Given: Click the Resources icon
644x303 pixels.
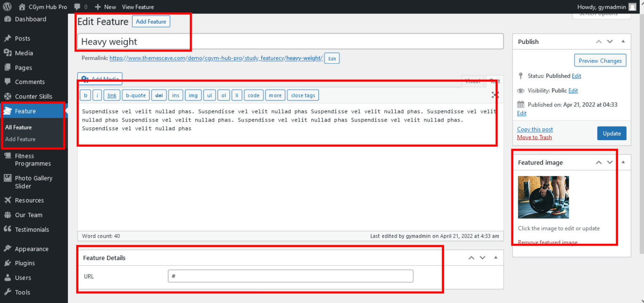Looking at the screenshot, I should coord(8,200).
